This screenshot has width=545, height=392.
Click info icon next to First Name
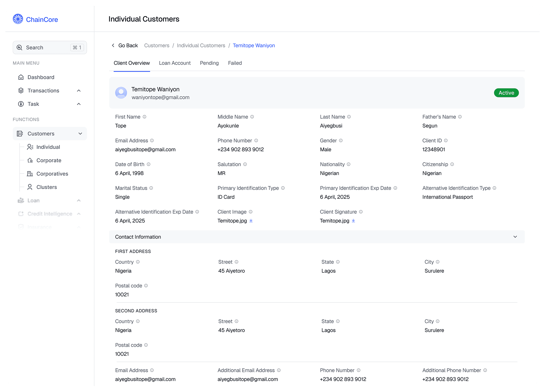point(144,117)
